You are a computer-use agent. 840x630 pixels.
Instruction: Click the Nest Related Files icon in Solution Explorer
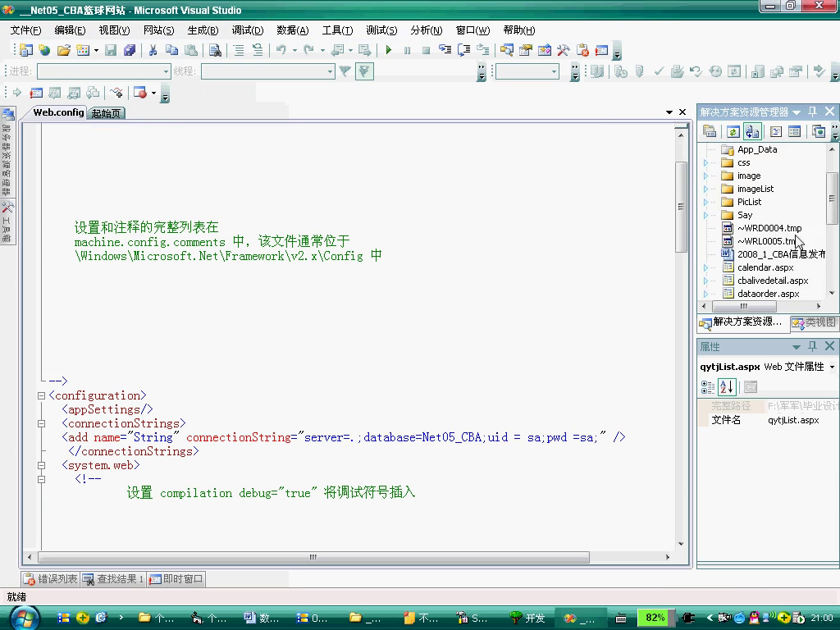click(x=752, y=131)
